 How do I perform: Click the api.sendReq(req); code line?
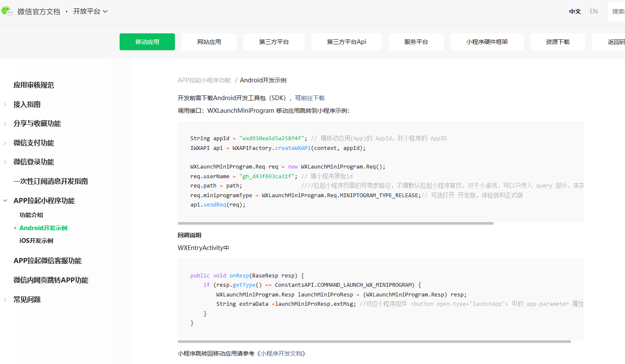pos(218,205)
